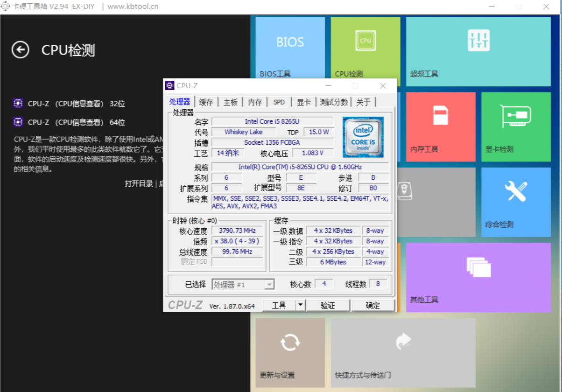The height and width of the screenshot is (392, 562).
Task: Click the TDP value 15.0 W
Action: click(318, 132)
